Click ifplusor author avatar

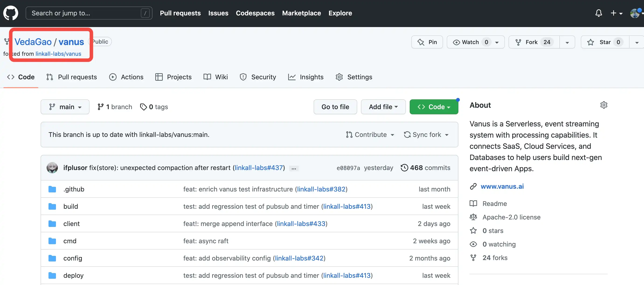coord(52,167)
